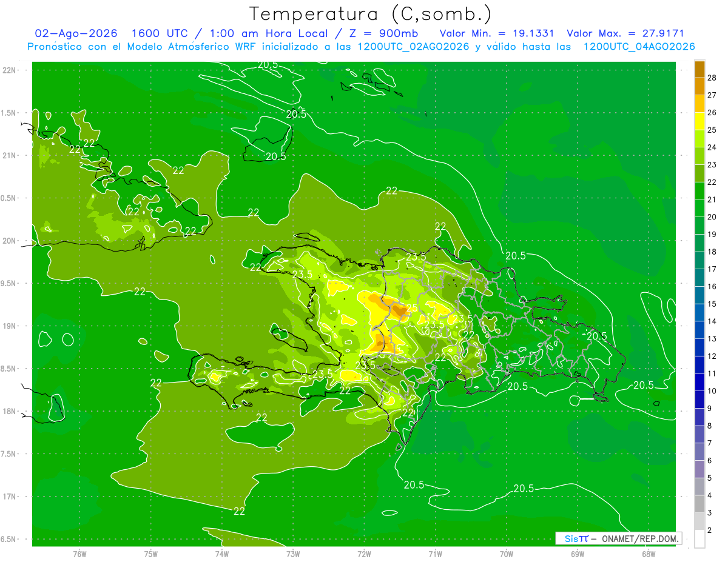The height and width of the screenshot is (562, 728).
Task: Pick the yellow swatch between 25 and 26
Action: 699,121
